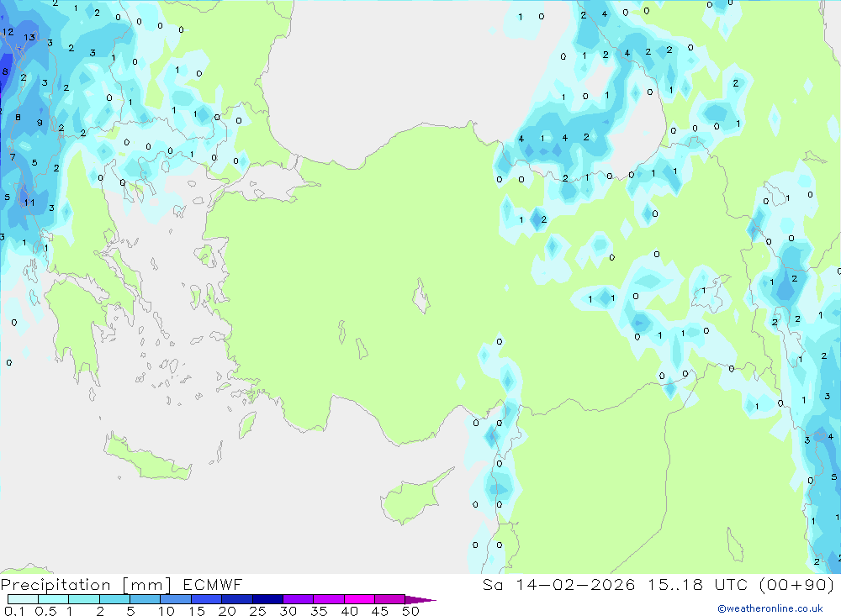Viewport: 841px width, 616px height.
Task: Click the '[mm]' unit label
Action: tap(147, 585)
